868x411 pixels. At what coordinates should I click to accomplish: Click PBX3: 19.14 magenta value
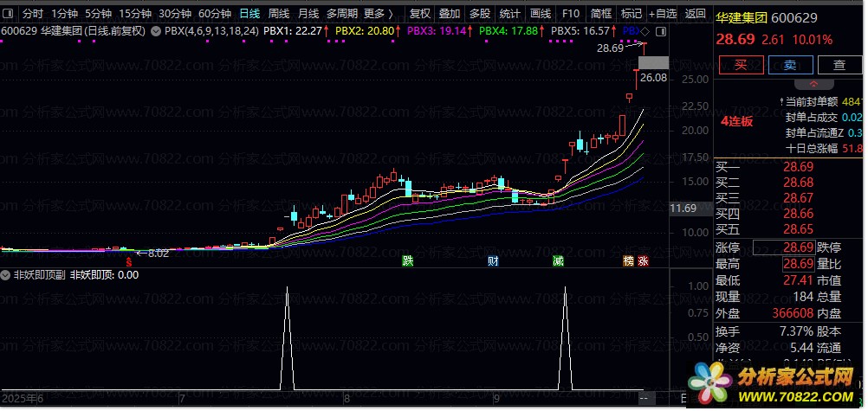click(439, 31)
